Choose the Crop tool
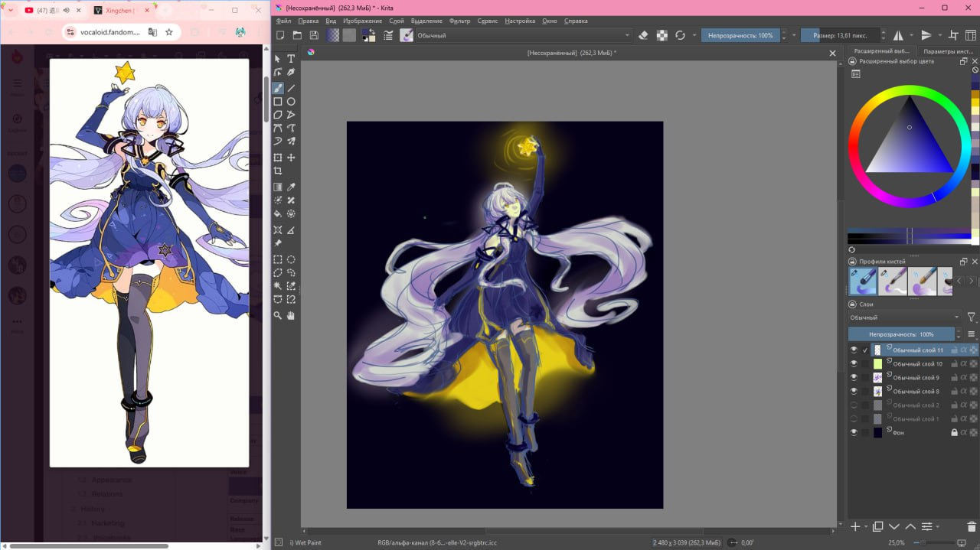This screenshot has width=980, height=550. click(278, 171)
